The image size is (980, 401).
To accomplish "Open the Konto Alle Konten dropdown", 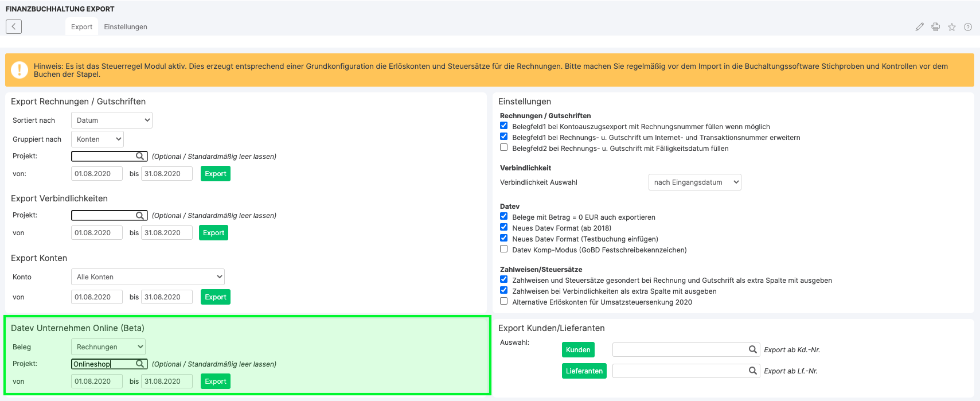I will coord(147,277).
